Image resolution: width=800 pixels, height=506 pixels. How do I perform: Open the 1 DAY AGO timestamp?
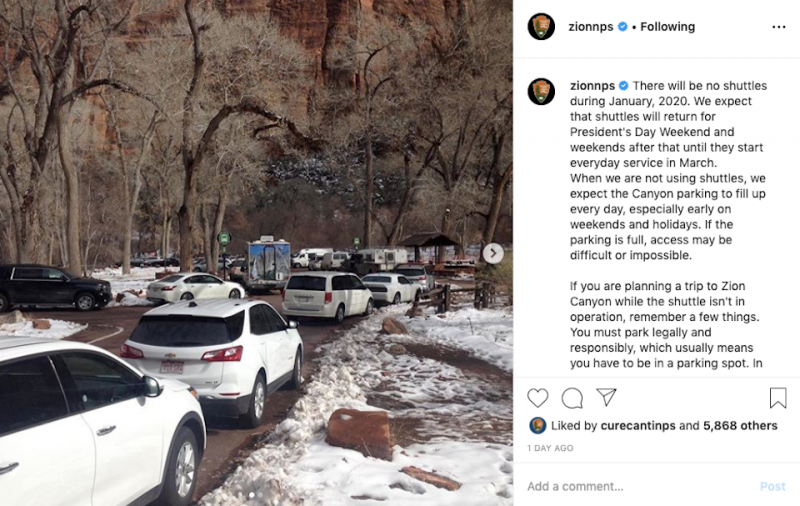550,448
